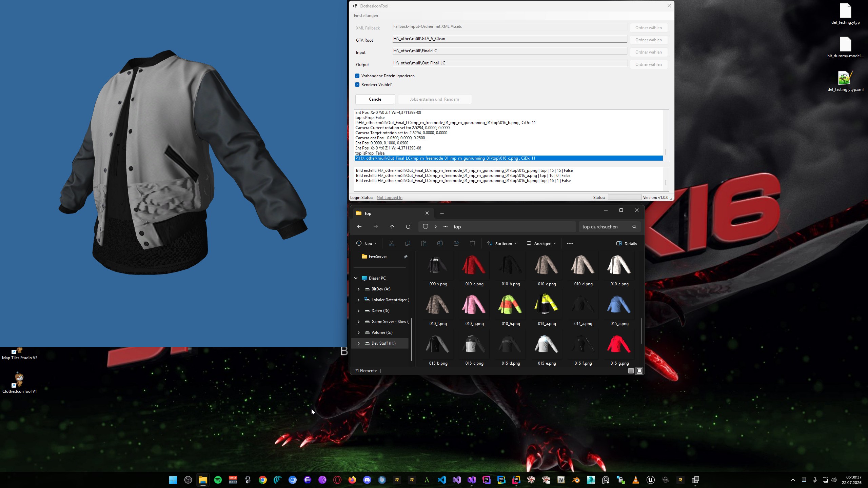868x488 pixels.
Task: Click the Explorer file list scrollbar
Action: tap(642, 331)
